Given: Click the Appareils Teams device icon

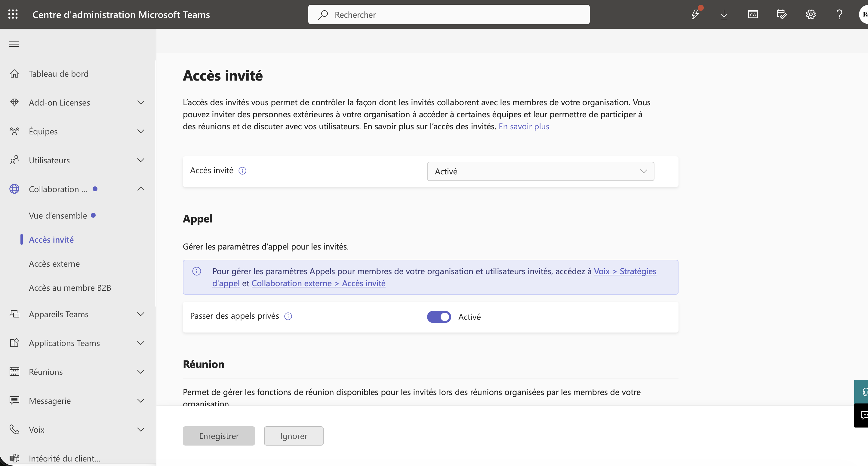Looking at the screenshot, I should [14, 314].
